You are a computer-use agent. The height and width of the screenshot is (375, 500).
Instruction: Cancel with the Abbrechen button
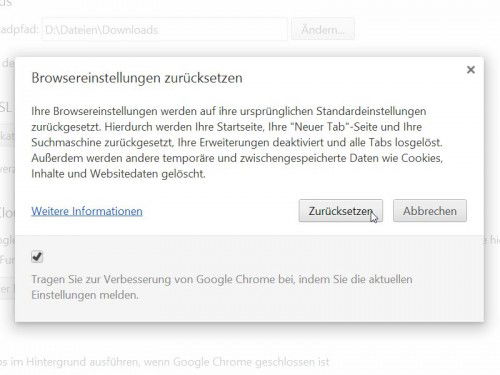(x=430, y=211)
